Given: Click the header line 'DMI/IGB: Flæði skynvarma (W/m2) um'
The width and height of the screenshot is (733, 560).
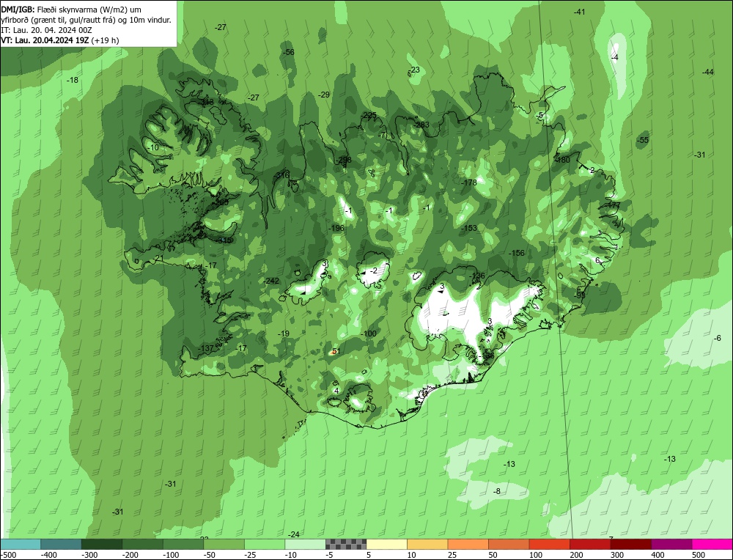Looking at the screenshot, I should [x=71, y=10].
